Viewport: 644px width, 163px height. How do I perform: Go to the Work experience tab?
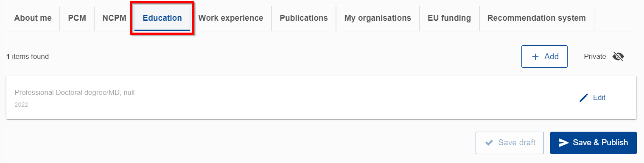pyautogui.click(x=231, y=18)
